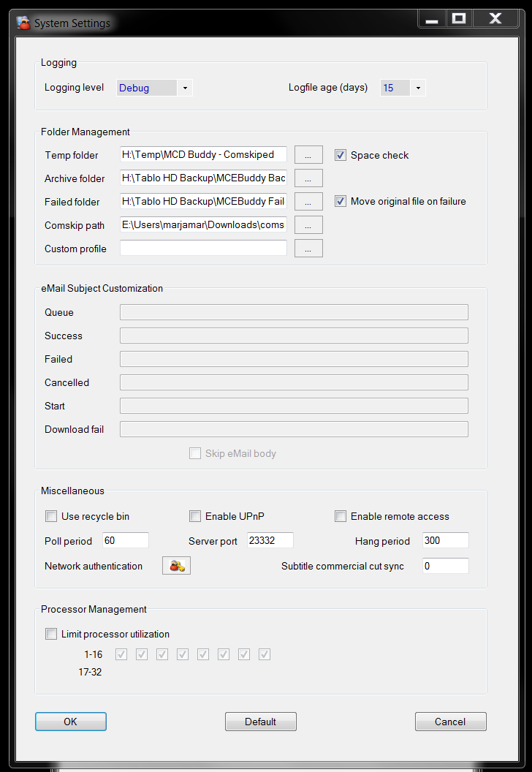
Task: Click the Hang period input box
Action: click(445, 540)
